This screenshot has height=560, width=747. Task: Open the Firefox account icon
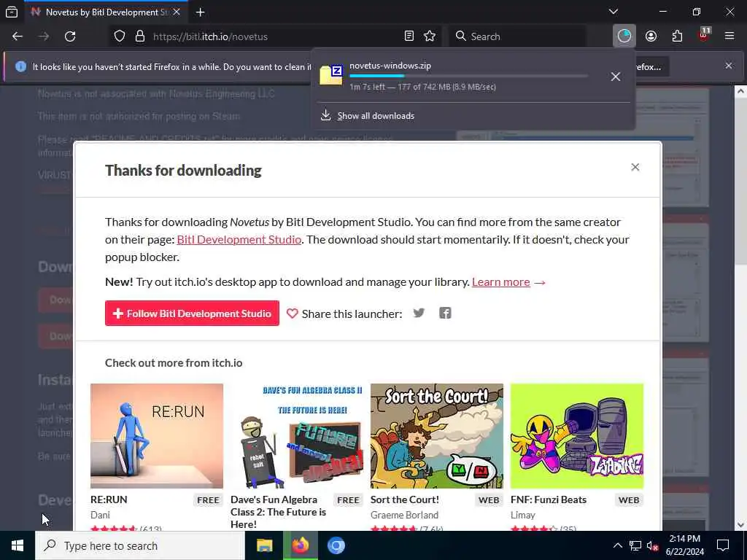click(x=651, y=36)
